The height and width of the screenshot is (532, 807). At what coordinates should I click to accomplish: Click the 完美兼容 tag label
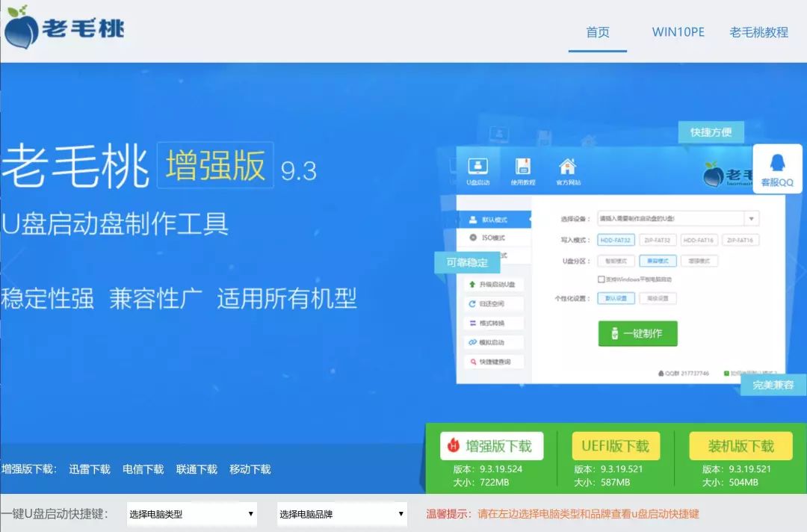pyautogui.click(x=773, y=385)
